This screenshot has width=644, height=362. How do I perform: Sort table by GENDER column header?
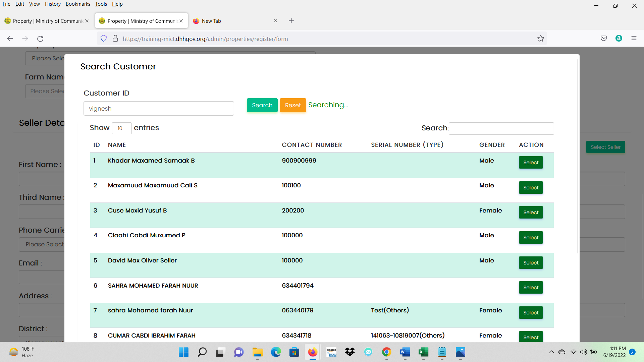click(x=492, y=145)
